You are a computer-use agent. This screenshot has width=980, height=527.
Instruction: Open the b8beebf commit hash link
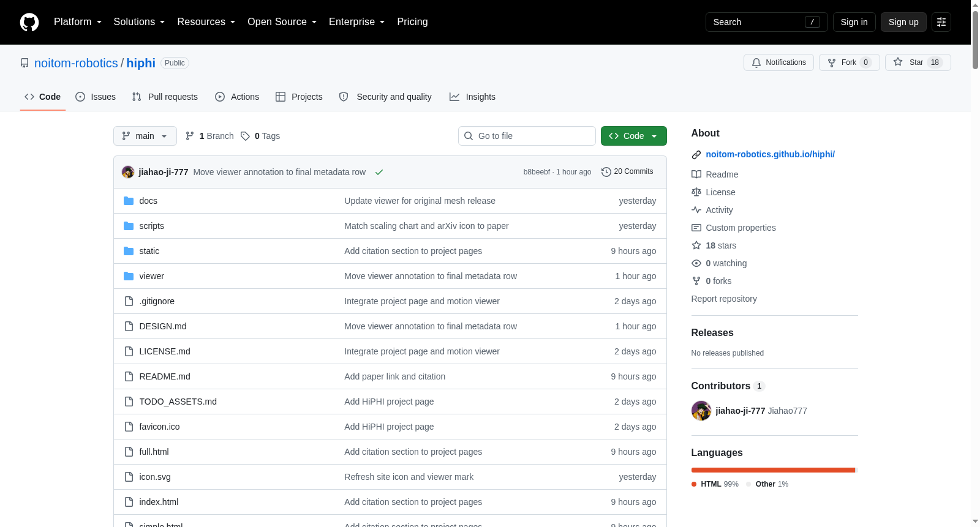(x=537, y=172)
